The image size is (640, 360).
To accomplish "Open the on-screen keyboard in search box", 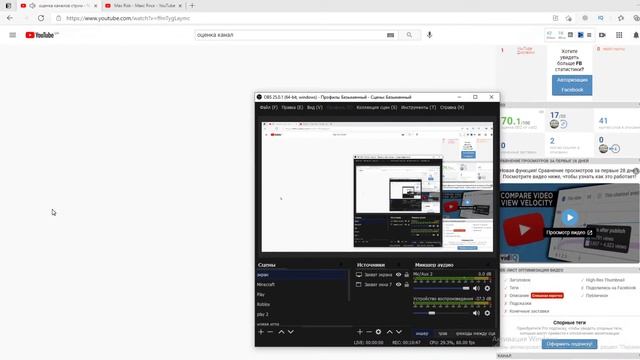I will [x=391, y=35].
